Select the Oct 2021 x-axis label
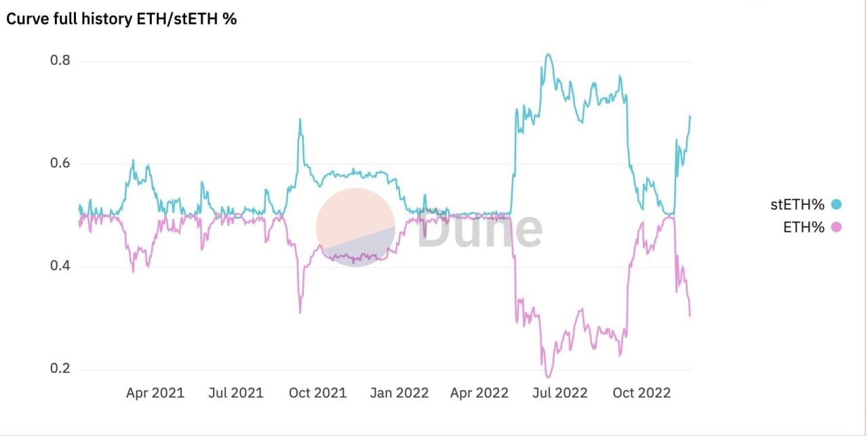This screenshot has height=436, width=868. click(318, 393)
